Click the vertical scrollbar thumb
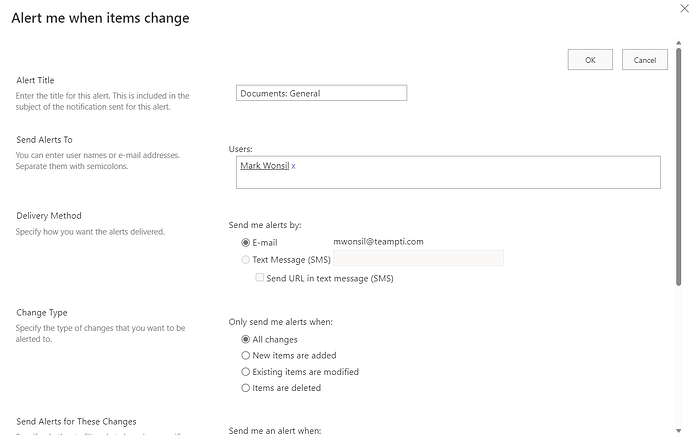The width and height of the screenshot is (690, 447). click(679, 167)
